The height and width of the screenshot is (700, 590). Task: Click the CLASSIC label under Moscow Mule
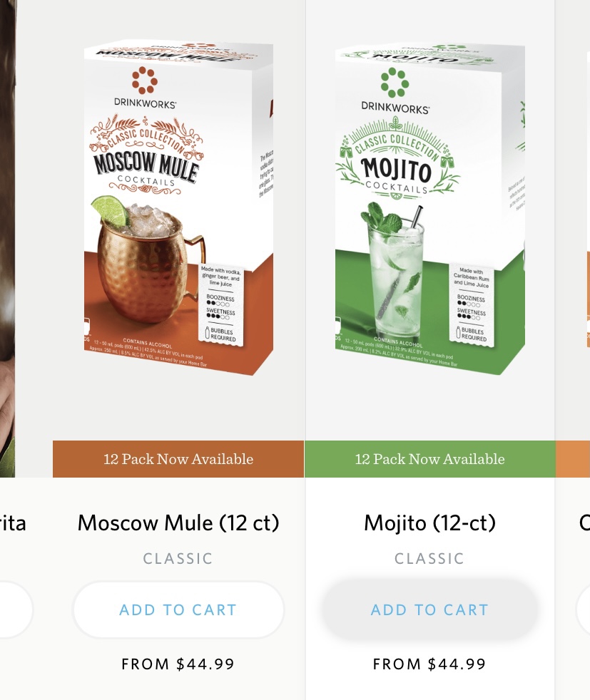(x=178, y=558)
